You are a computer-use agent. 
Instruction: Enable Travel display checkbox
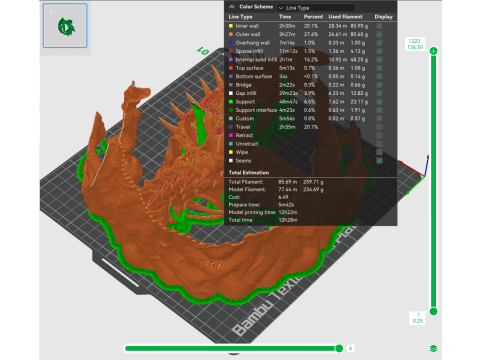point(379,127)
